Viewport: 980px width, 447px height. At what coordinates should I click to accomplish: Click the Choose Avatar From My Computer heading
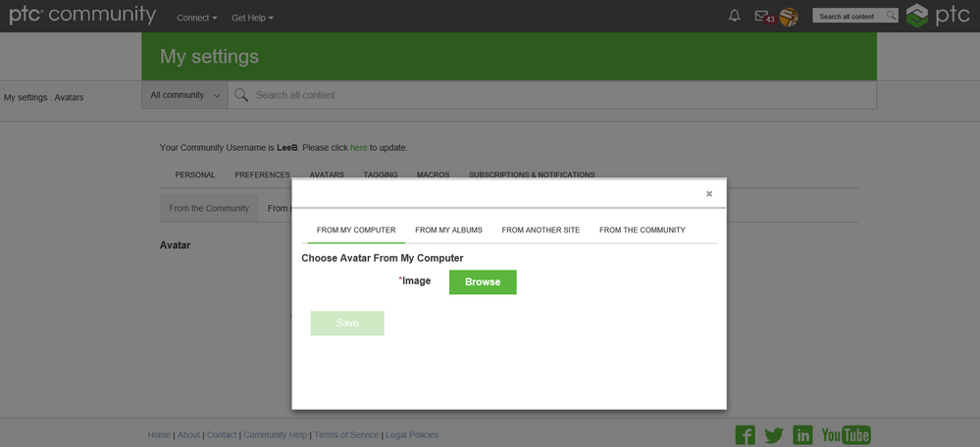click(383, 258)
